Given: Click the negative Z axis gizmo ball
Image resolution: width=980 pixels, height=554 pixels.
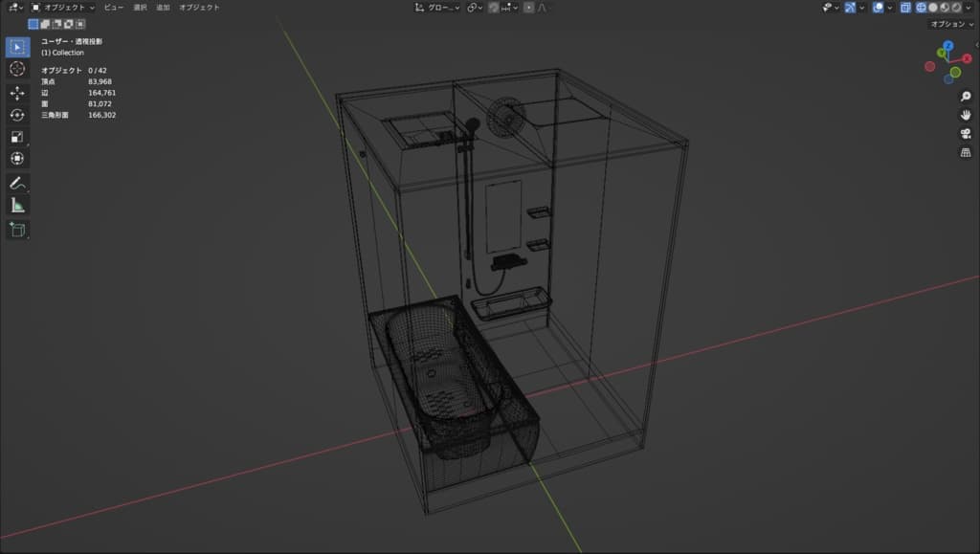Looking at the screenshot, I should (x=948, y=79).
